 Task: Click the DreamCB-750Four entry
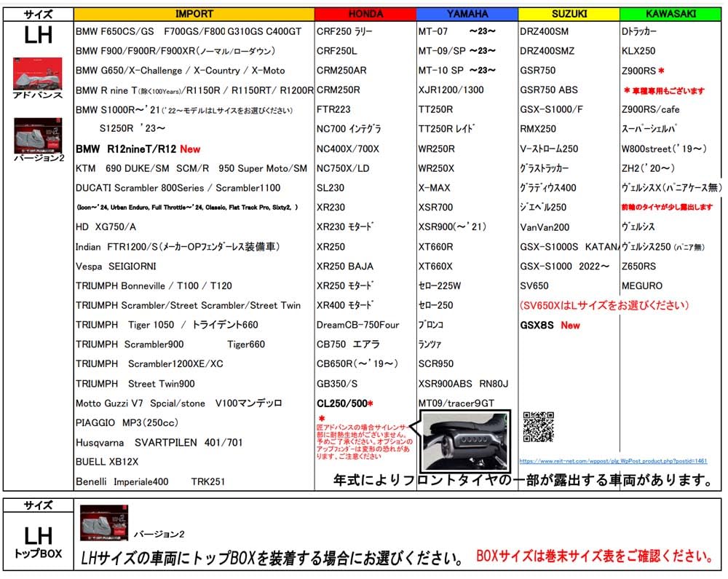(x=357, y=325)
